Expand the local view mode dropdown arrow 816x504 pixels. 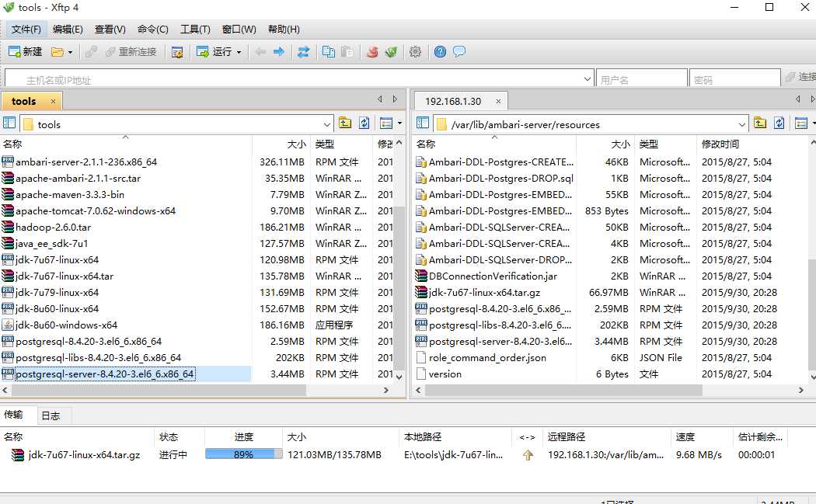(x=399, y=123)
